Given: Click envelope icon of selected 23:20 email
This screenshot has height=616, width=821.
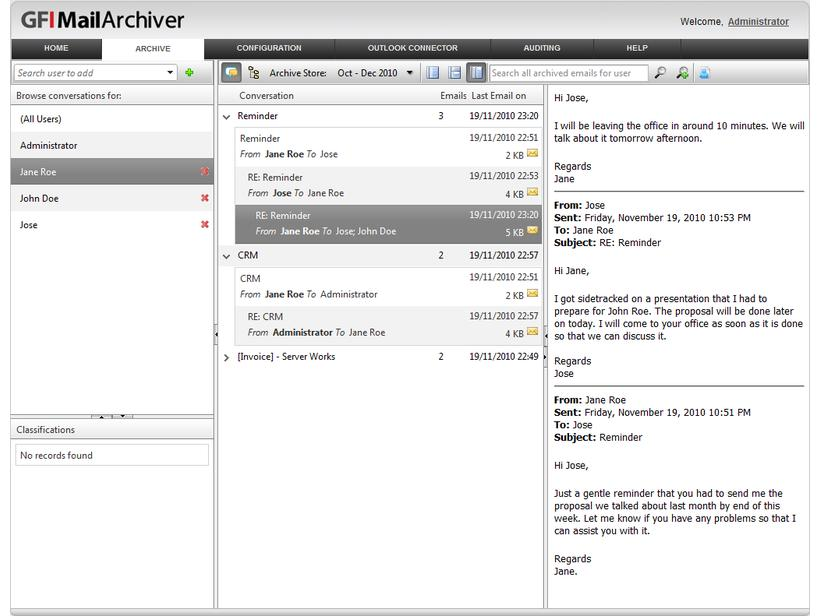Looking at the screenshot, I should click(532, 230).
